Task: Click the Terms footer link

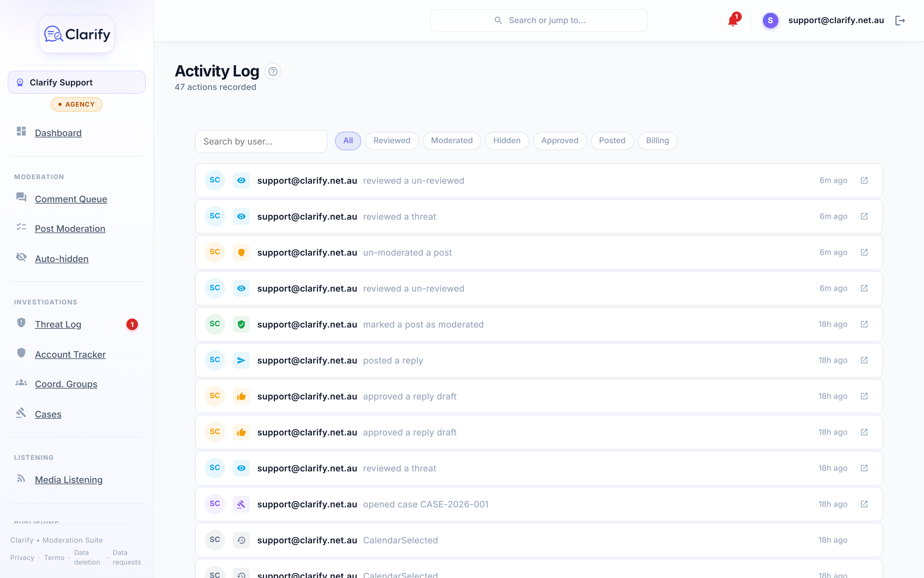Action: point(54,558)
